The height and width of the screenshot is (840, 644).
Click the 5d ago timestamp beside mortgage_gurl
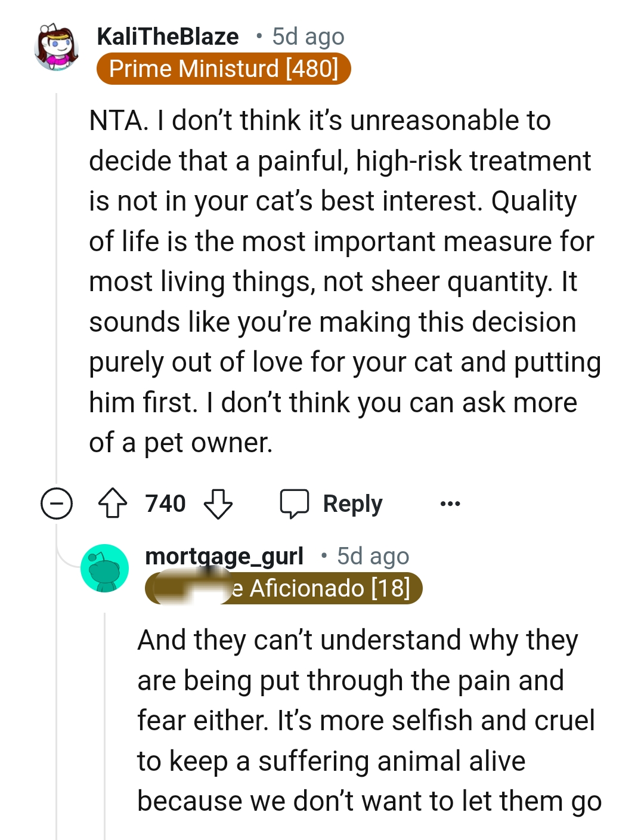pyautogui.click(x=373, y=556)
